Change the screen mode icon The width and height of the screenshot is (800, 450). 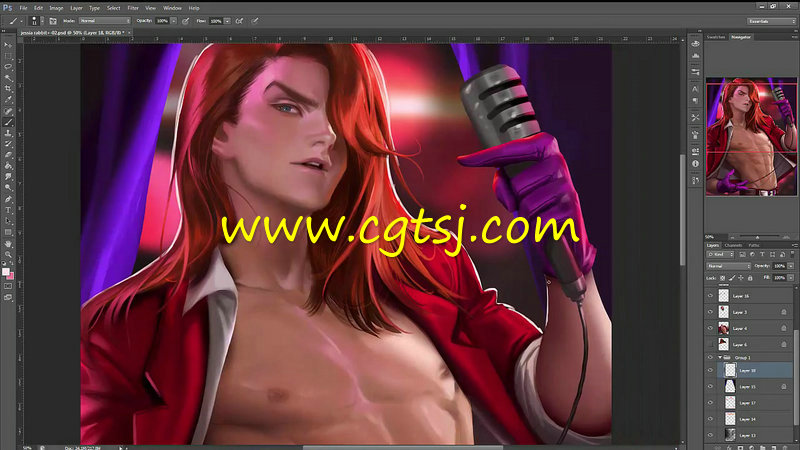pos(8,297)
